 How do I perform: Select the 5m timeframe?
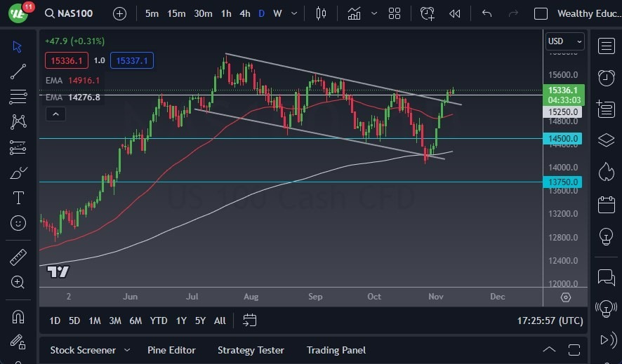(152, 13)
